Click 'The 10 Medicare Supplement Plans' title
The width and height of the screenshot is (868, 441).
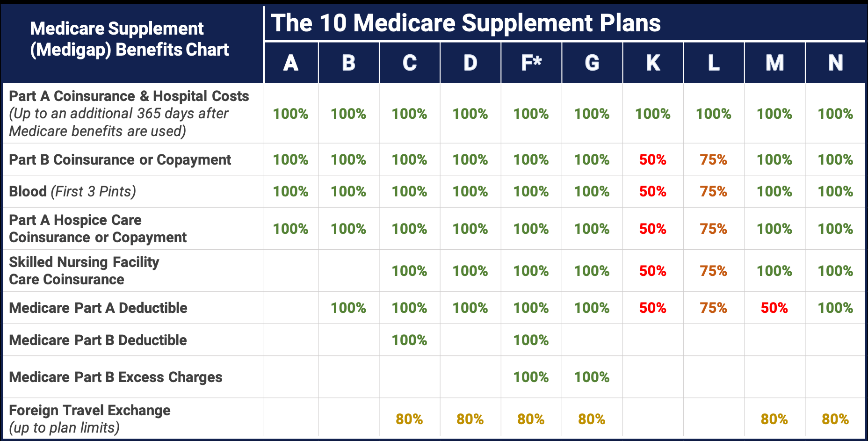click(x=466, y=23)
